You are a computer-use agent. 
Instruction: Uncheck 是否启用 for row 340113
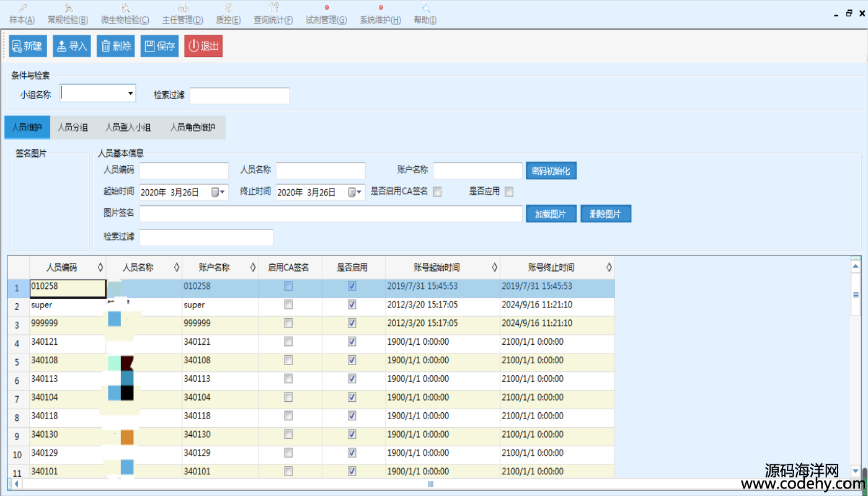[x=352, y=379]
